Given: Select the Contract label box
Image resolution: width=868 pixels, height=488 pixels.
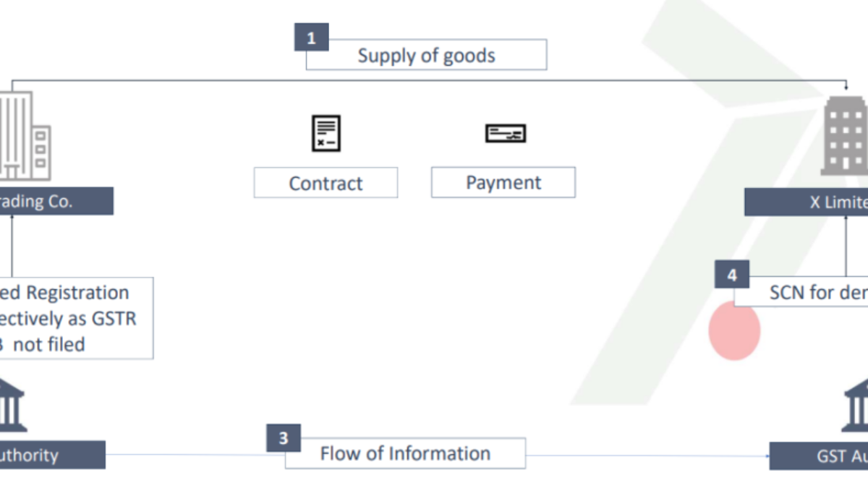Looking at the screenshot, I should click(325, 183).
